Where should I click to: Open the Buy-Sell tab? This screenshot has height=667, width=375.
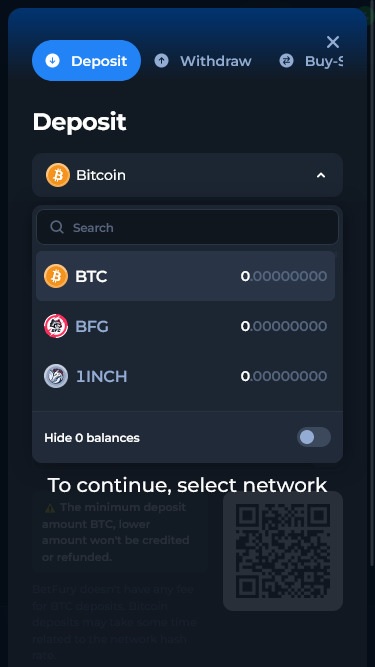point(311,61)
